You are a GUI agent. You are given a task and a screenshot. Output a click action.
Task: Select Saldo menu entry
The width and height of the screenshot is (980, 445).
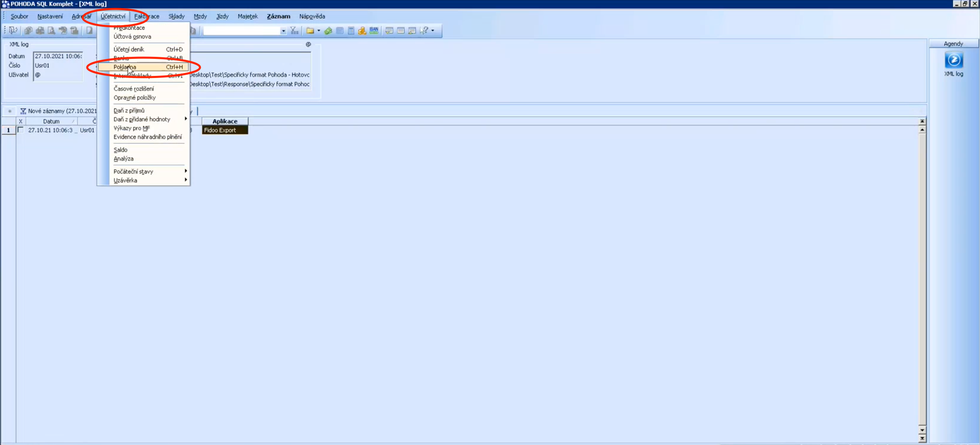tap(144, 150)
